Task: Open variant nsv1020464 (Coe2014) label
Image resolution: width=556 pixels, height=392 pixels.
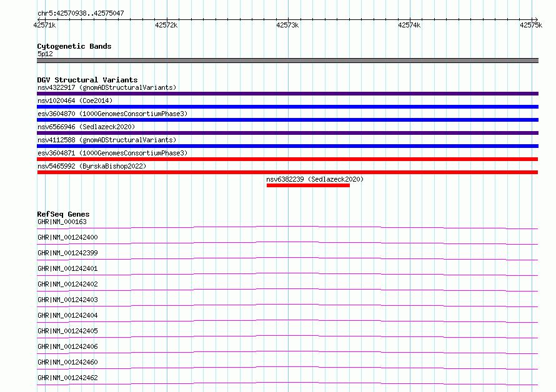Action: pos(75,100)
